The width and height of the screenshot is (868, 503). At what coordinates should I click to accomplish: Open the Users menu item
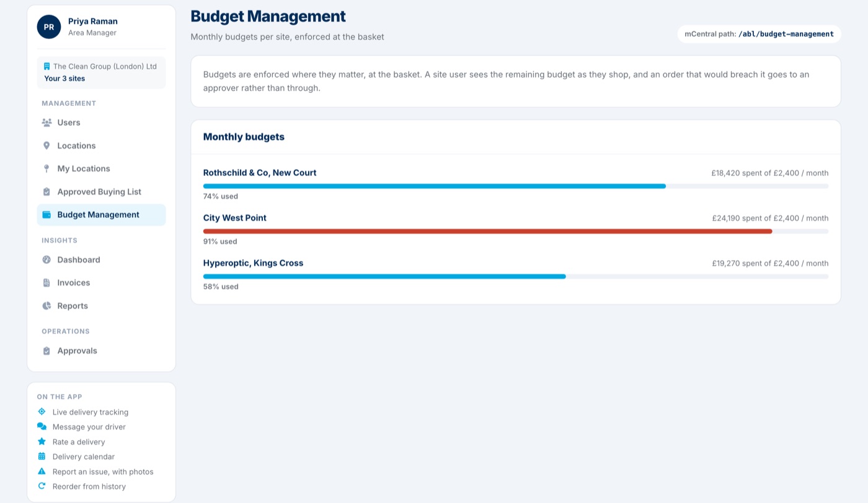point(101,123)
